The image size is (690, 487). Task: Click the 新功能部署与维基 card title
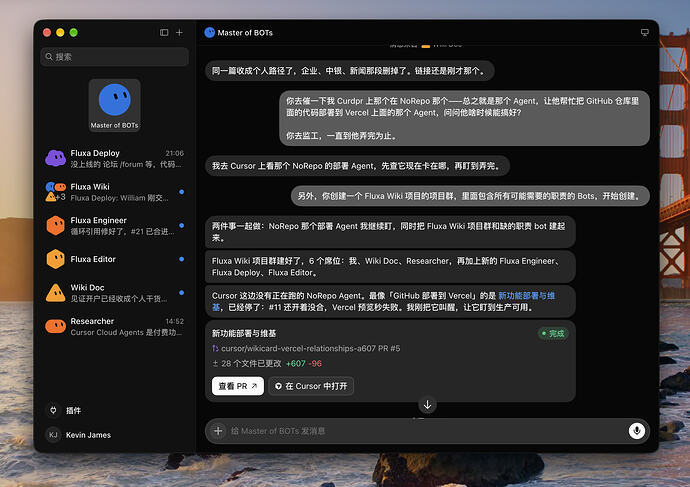244,333
